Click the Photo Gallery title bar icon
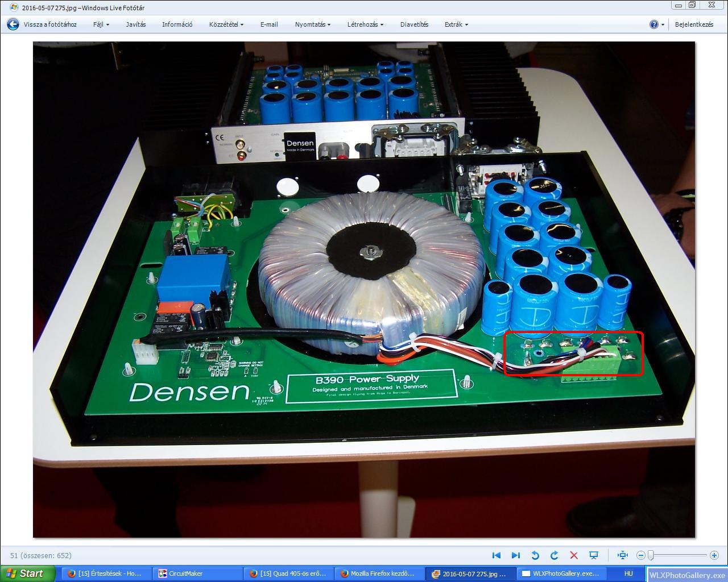The height and width of the screenshot is (582, 728). point(14,7)
